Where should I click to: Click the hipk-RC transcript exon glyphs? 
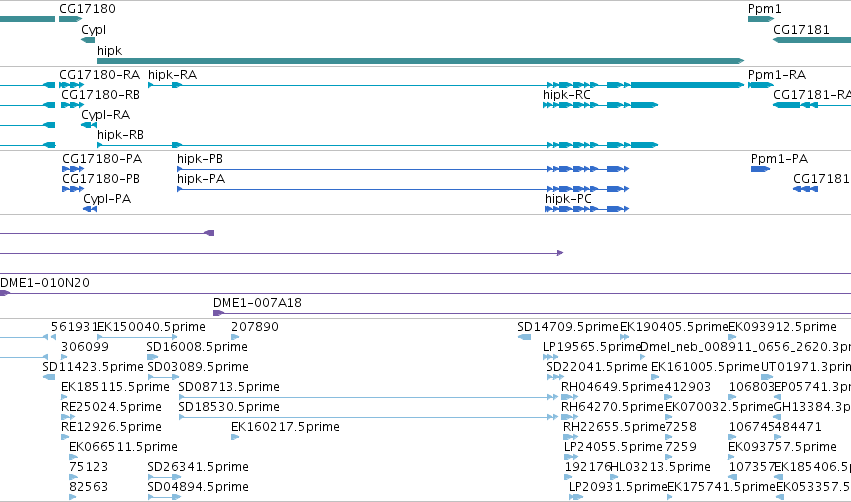pos(600,105)
